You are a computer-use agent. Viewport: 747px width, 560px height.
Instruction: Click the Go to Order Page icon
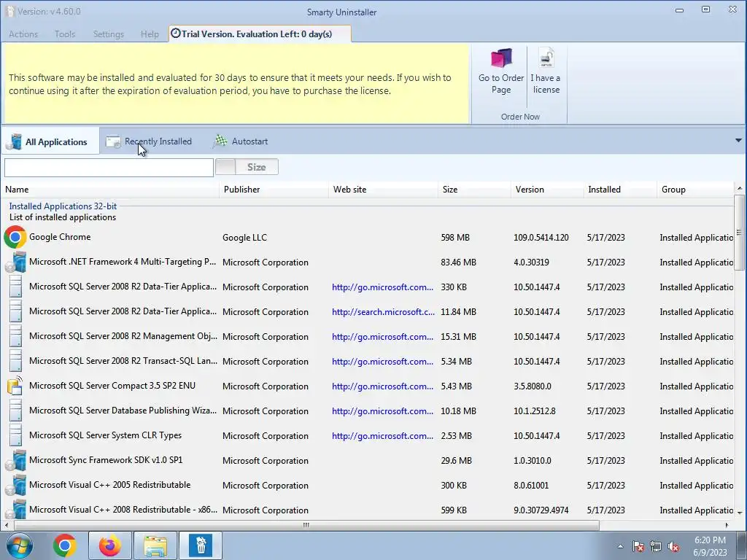point(501,58)
